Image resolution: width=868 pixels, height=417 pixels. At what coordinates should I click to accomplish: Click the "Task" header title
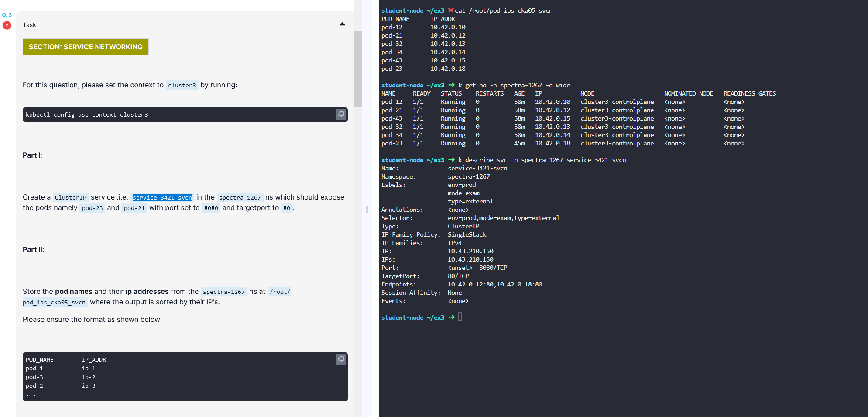[29, 25]
